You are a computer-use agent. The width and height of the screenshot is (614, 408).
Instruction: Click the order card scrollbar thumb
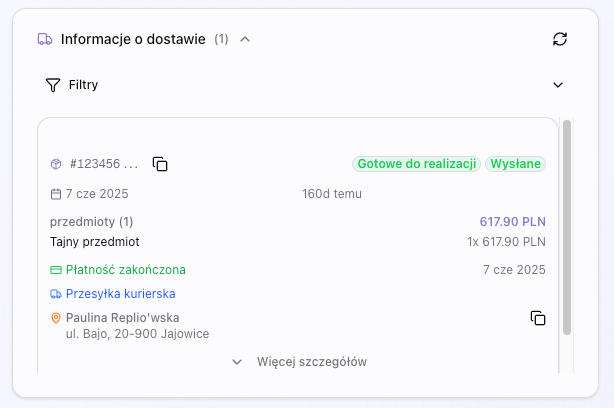(x=567, y=227)
